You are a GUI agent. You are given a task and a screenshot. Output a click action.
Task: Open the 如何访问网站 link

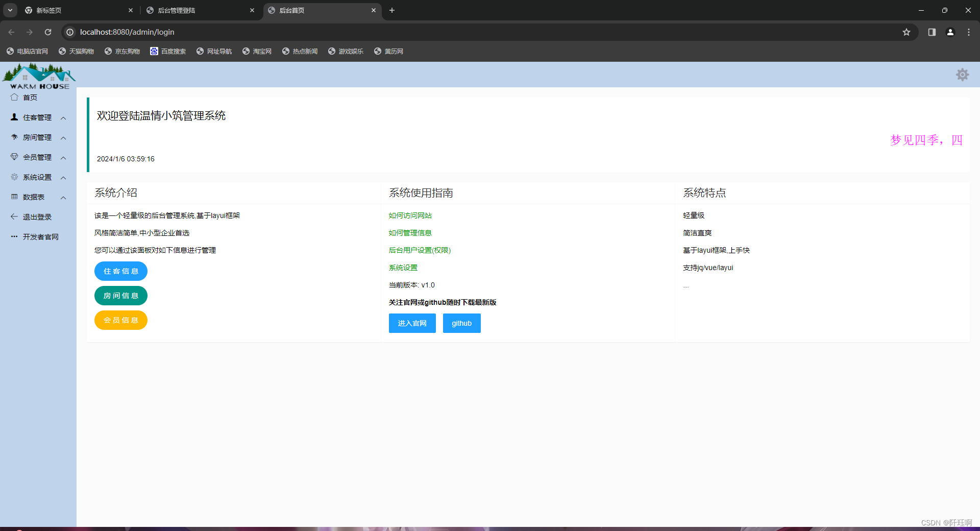pos(409,215)
